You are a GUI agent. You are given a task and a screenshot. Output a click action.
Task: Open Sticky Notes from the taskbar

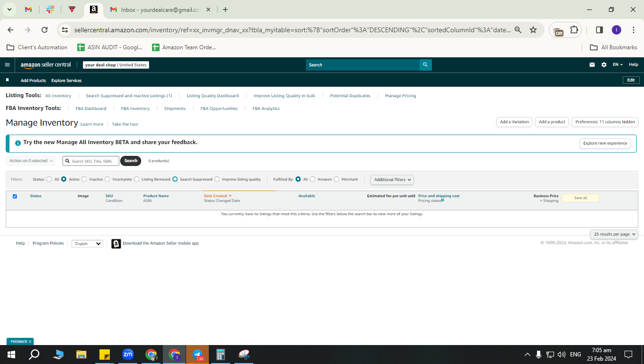tap(105, 355)
